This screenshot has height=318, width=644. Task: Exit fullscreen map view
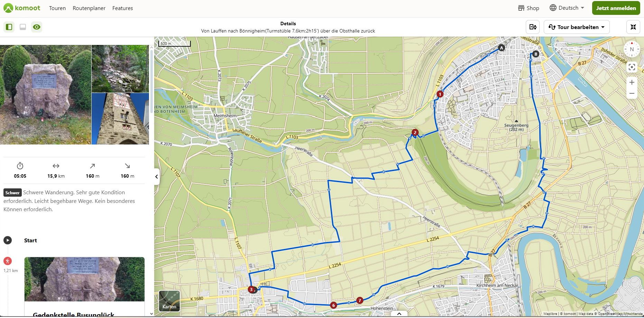tap(633, 27)
